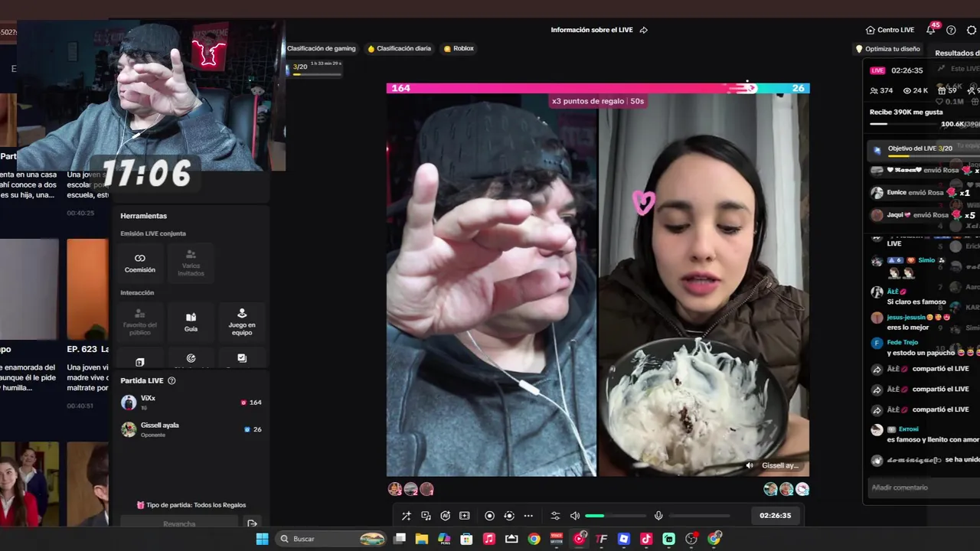Open Información sobre el LIVE

592,30
